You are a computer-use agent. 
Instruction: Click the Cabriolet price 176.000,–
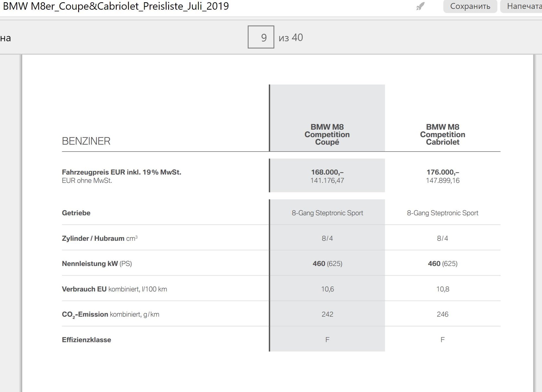[x=443, y=172]
